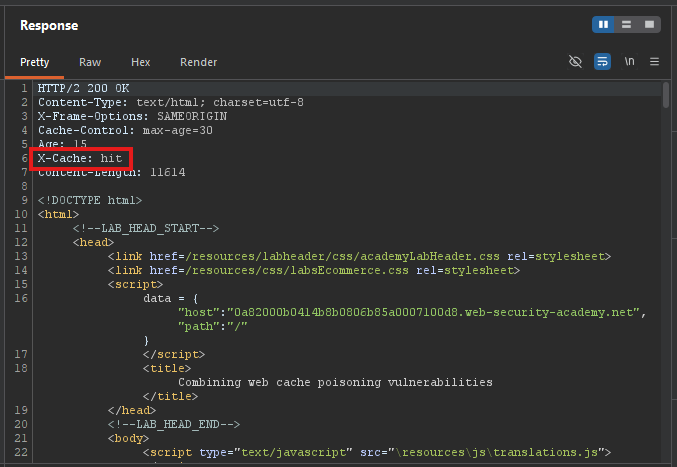The width and height of the screenshot is (677, 467).
Task: Select the Pretty tab
Action: pyautogui.click(x=35, y=62)
